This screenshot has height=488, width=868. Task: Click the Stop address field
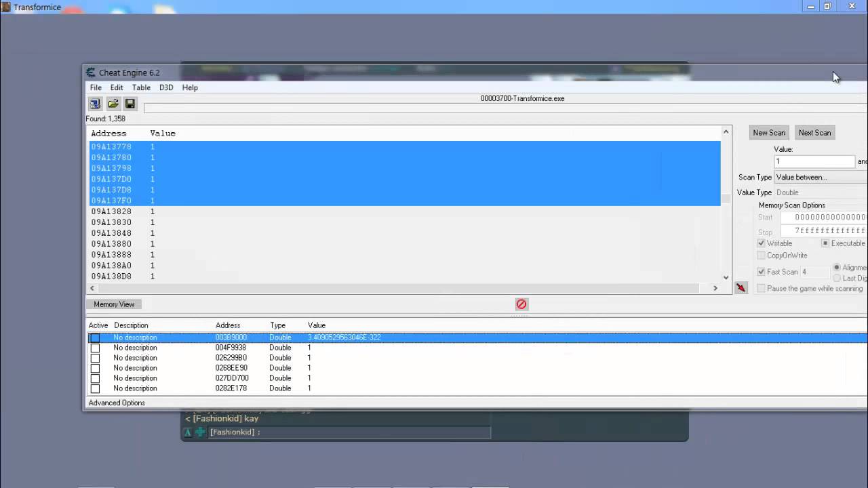coord(824,231)
